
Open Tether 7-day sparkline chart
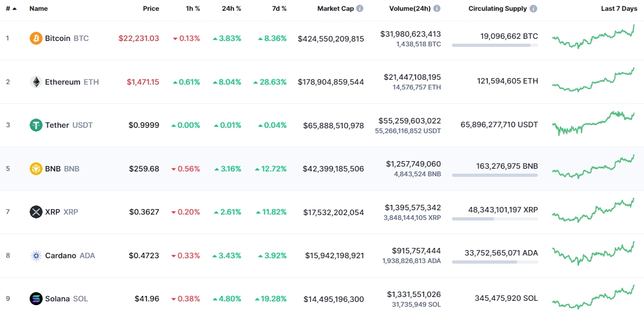tap(593, 123)
